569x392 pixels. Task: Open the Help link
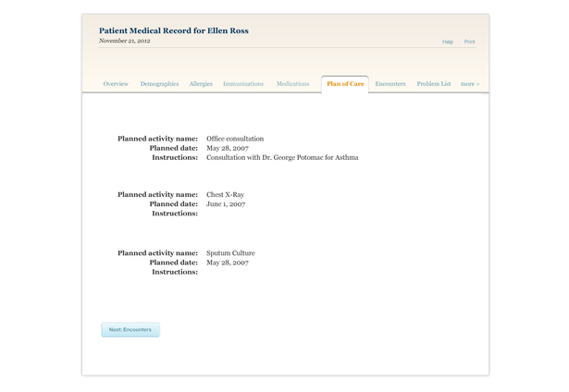point(448,42)
